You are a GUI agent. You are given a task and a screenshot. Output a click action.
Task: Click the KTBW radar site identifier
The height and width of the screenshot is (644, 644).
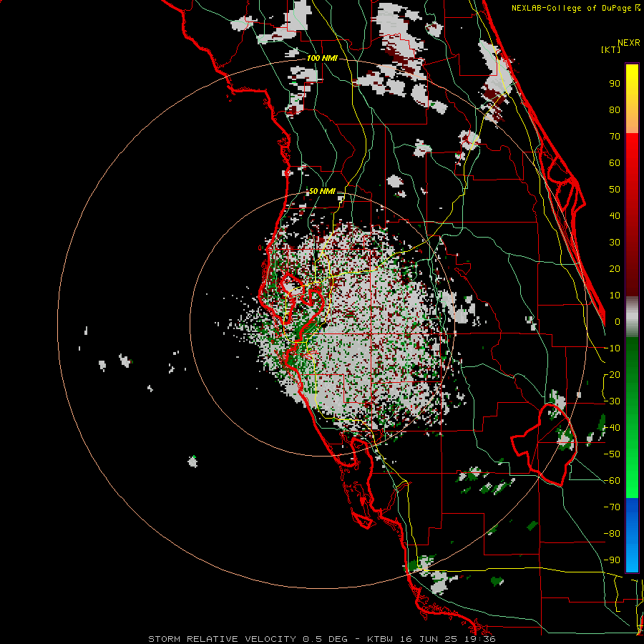tap(381, 639)
